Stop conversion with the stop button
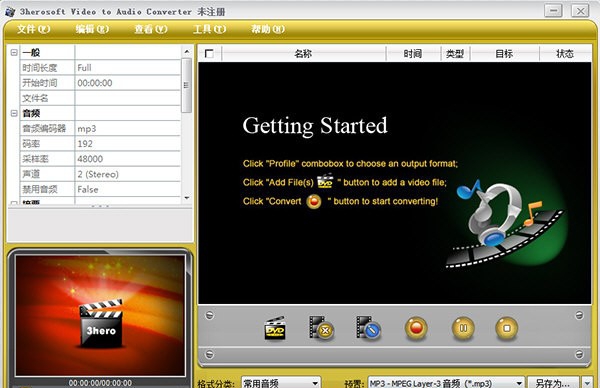This screenshot has height=388, width=600. point(507,328)
